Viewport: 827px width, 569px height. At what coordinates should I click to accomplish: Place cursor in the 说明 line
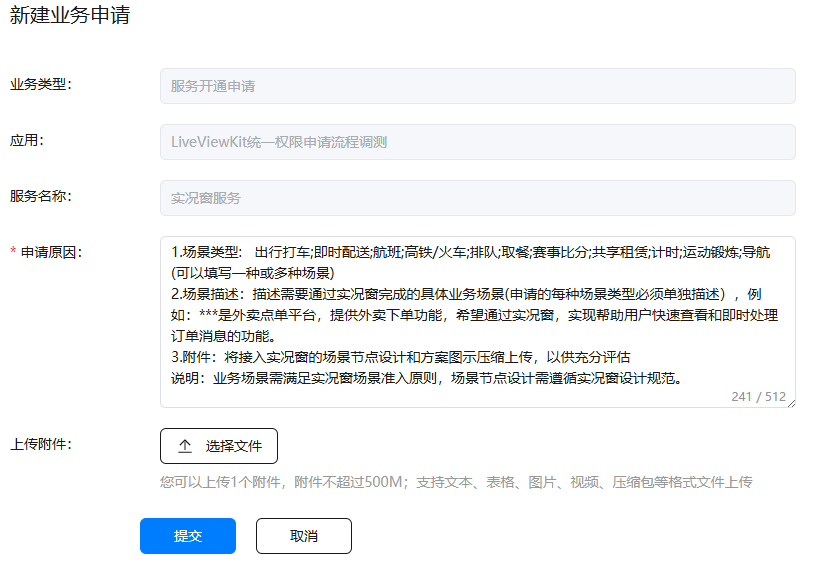[x=420, y=378]
